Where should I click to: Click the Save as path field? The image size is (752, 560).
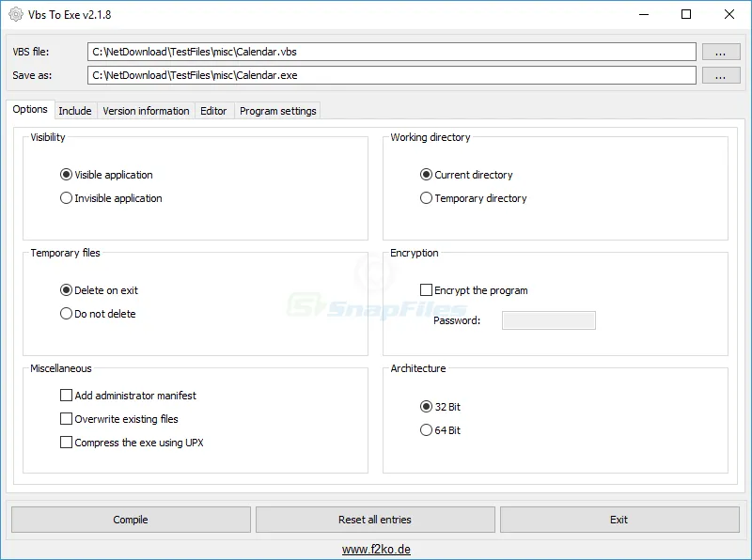tap(391, 75)
